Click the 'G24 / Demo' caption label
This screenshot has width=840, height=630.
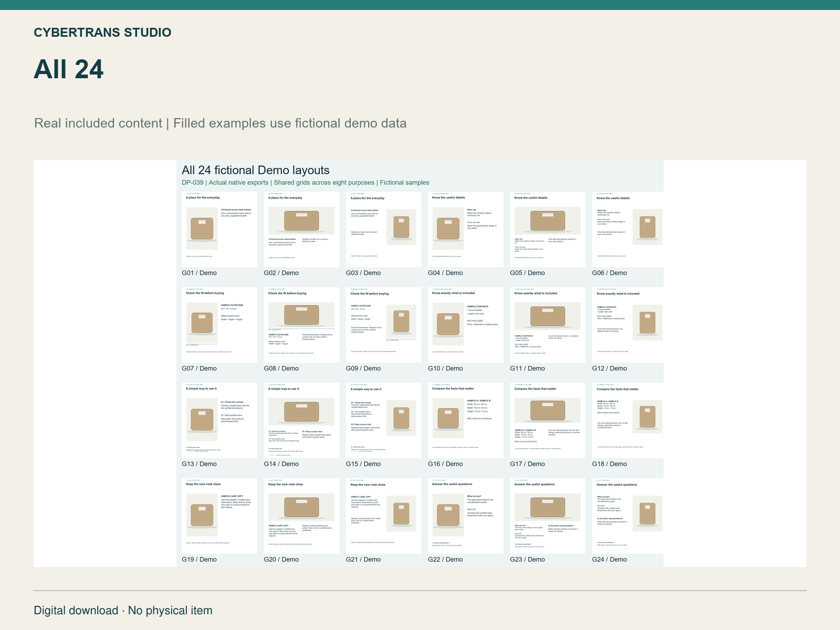[610, 560]
